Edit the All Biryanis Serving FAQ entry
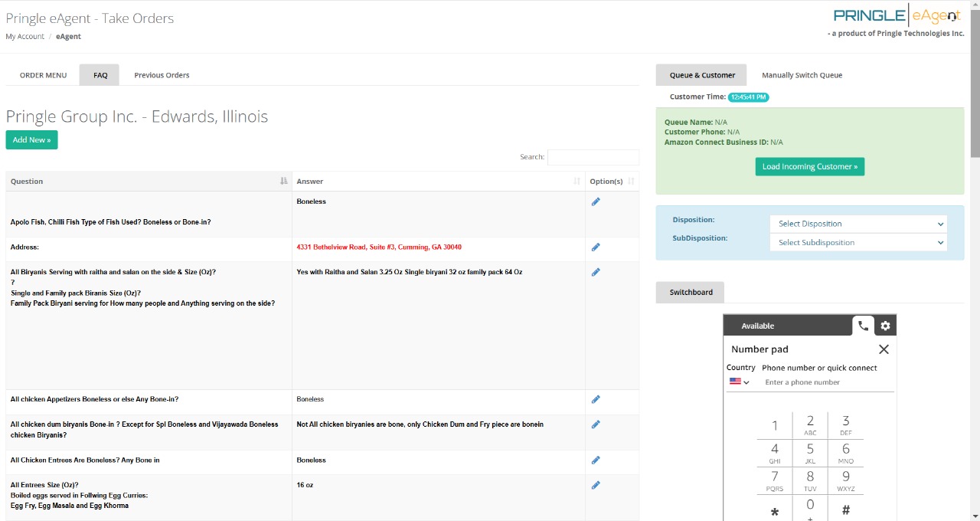Viewport: 980px width, 521px height. 596,272
